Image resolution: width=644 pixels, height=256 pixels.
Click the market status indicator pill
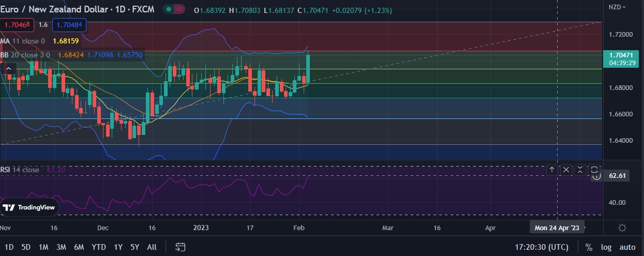[x=174, y=10]
